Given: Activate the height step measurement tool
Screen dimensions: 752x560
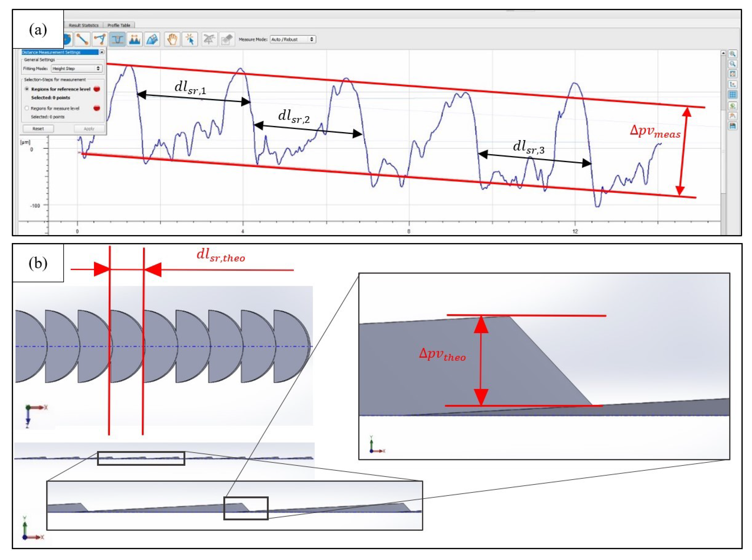Looking at the screenshot, I should point(117,39).
